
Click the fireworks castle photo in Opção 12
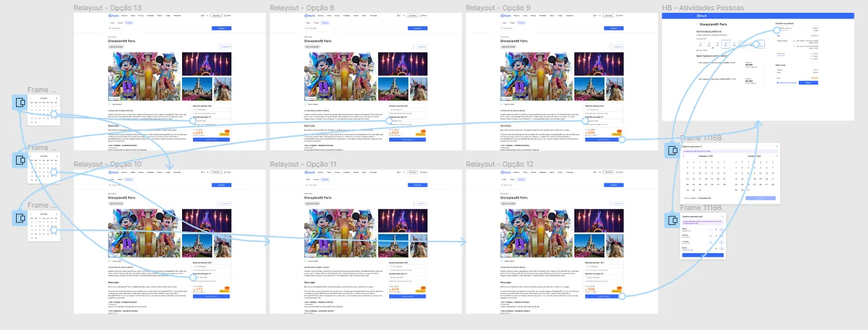click(x=599, y=220)
